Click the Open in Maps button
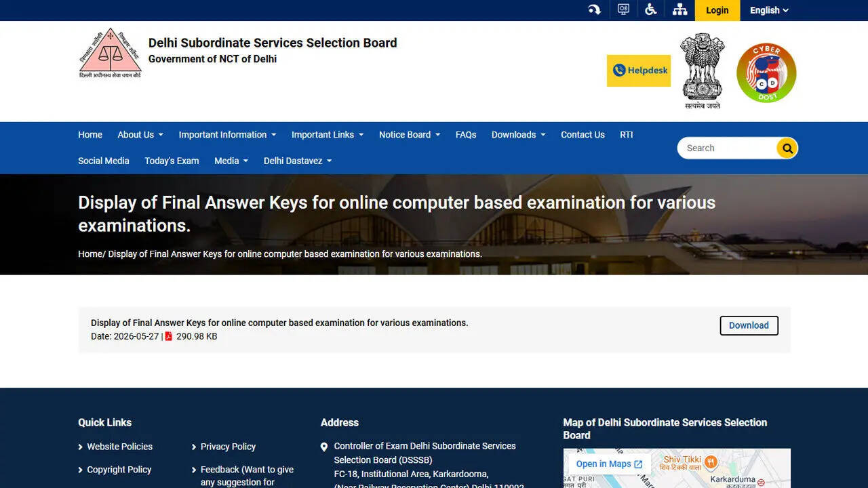The image size is (868, 488). coord(608,464)
